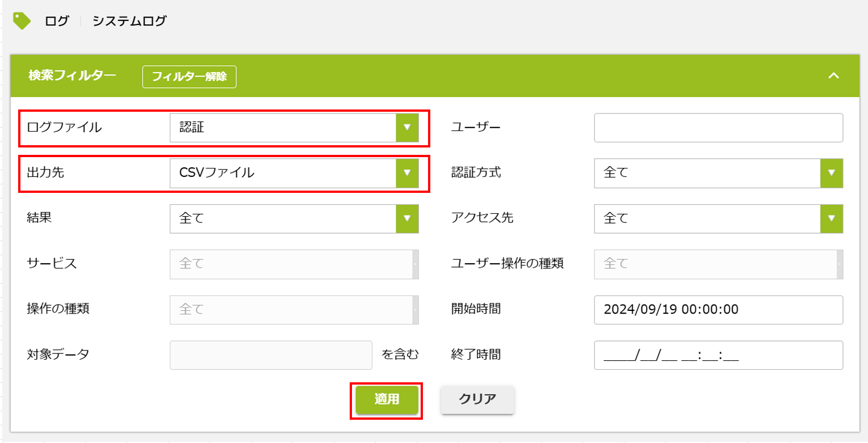Open the ログファイル dropdown arrow
The width and height of the screenshot is (868, 443).
[x=407, y=128]
